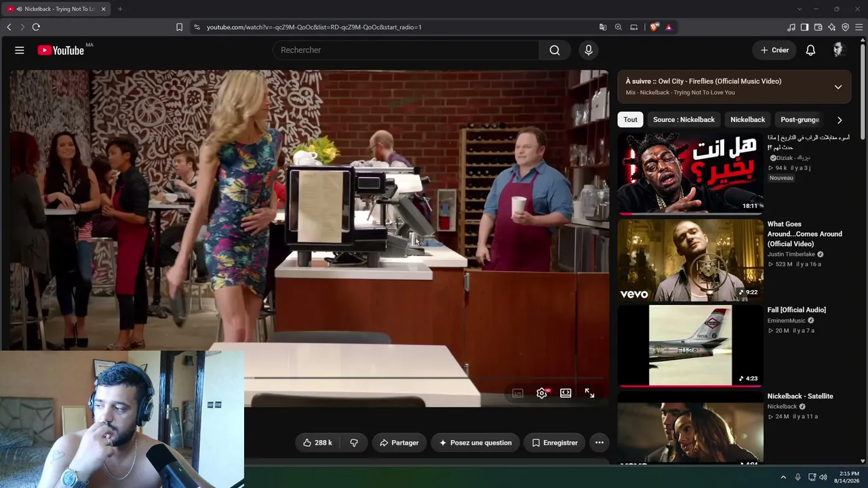The image size is (868, 488).
Task: Toggle subtitles on the video player
Action: tap(517, 393)
